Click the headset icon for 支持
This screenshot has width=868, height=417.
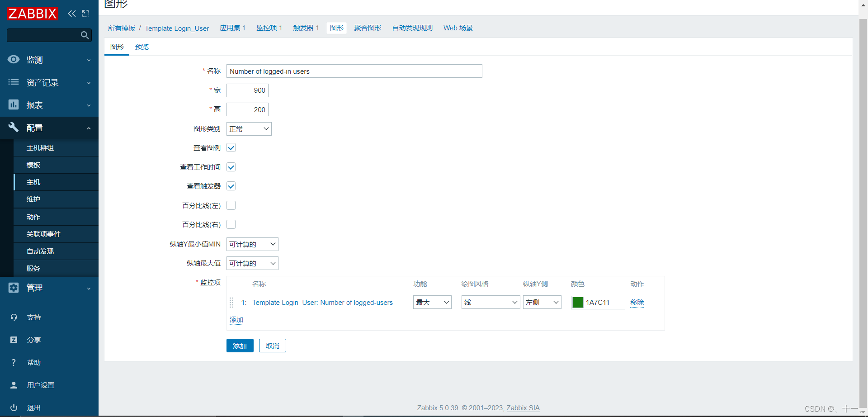14,317
